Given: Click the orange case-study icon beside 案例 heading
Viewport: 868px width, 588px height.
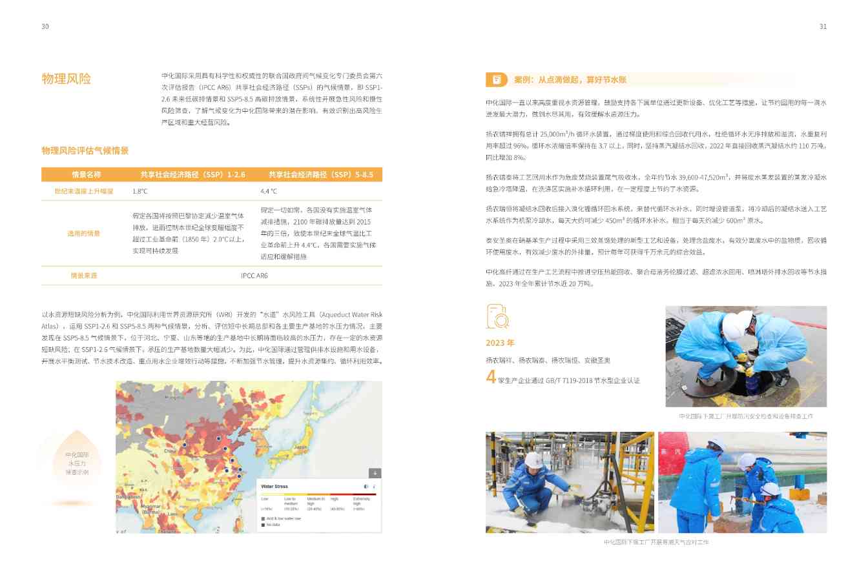Looking at the screenshot, I should [497, 79].
